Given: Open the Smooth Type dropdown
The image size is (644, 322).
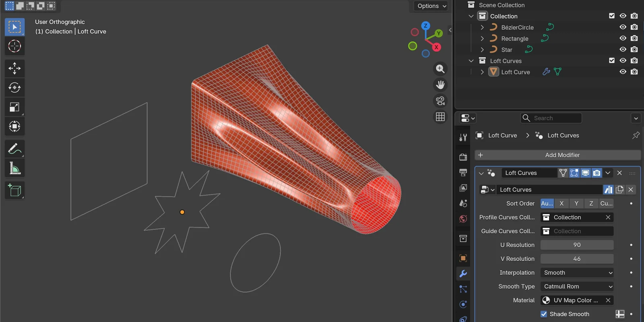Looking at the screenshot, I should [x=577, y=287].
